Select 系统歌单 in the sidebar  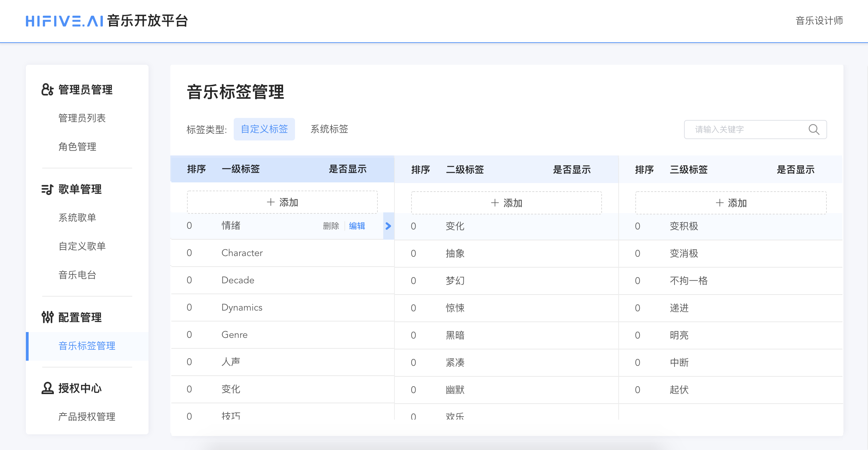click(77, 217)
